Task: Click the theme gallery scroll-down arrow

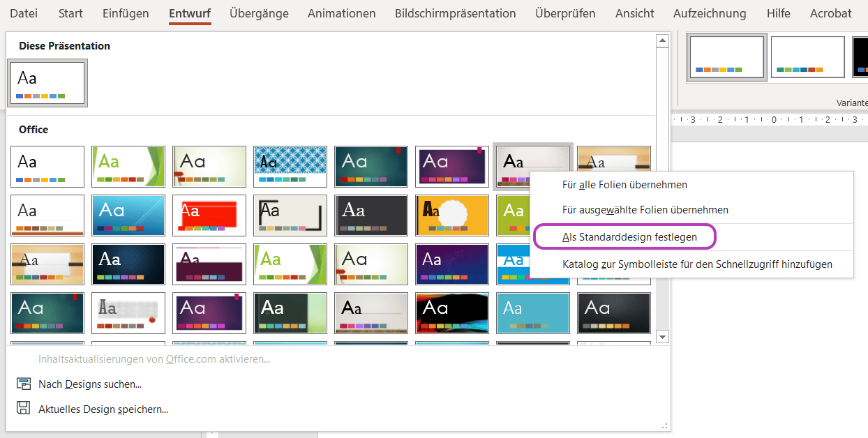Action: (661, 337)
